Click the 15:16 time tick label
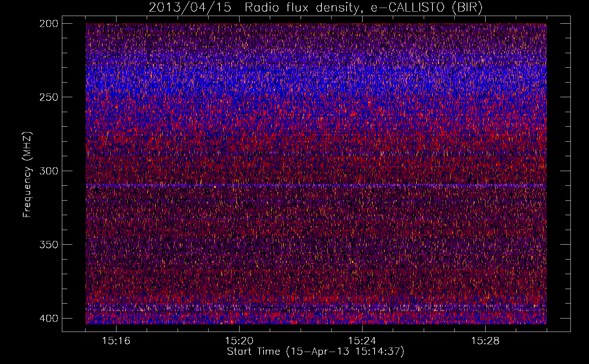This screenshot has height=364, width=589. tap(116, 341)
